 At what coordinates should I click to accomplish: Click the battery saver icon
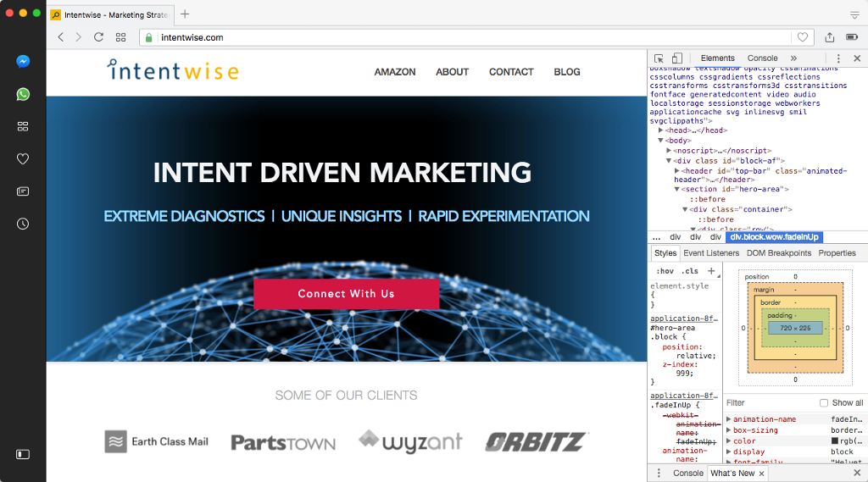(x=852, y=37)
